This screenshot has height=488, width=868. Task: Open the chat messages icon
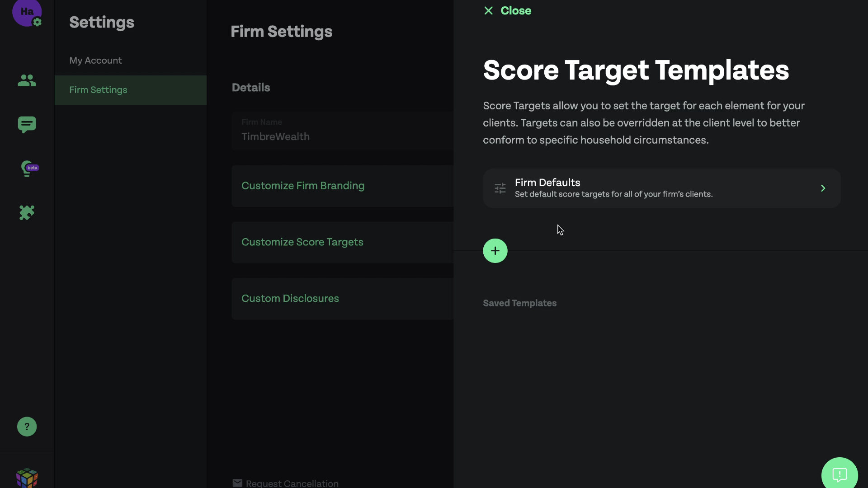pyautogui.click(x=27, y=124)
